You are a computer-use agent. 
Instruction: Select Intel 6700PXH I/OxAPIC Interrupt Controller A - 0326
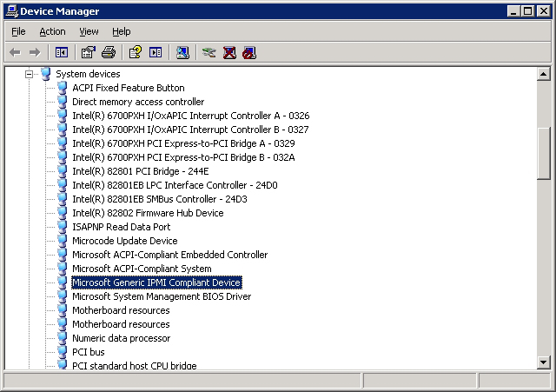(191, 116)
